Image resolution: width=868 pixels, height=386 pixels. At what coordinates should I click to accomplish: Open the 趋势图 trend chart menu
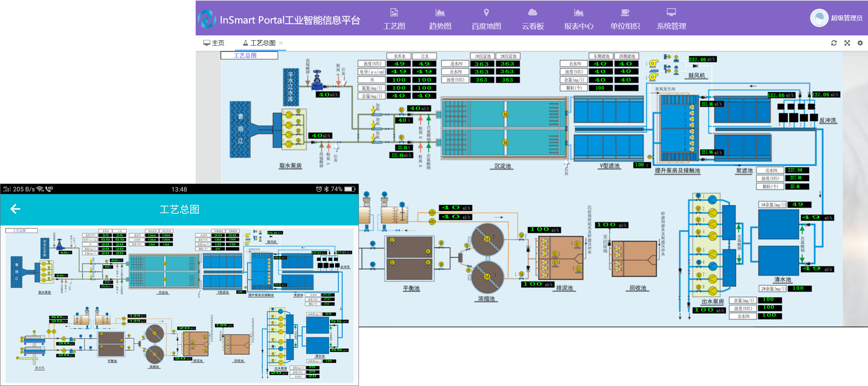440,19
